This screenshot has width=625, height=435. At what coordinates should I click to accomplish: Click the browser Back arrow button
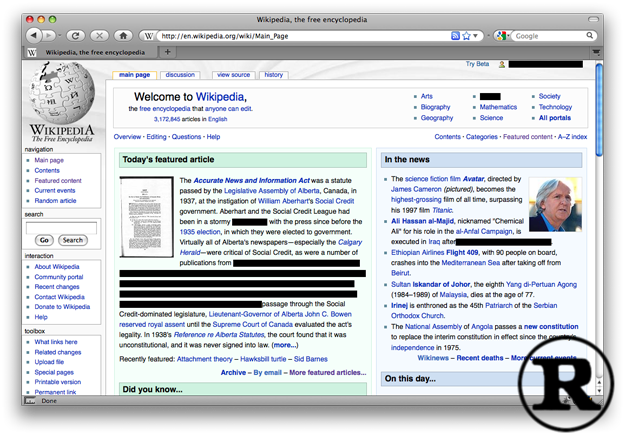pyautogui.click(x=34, y=35)
